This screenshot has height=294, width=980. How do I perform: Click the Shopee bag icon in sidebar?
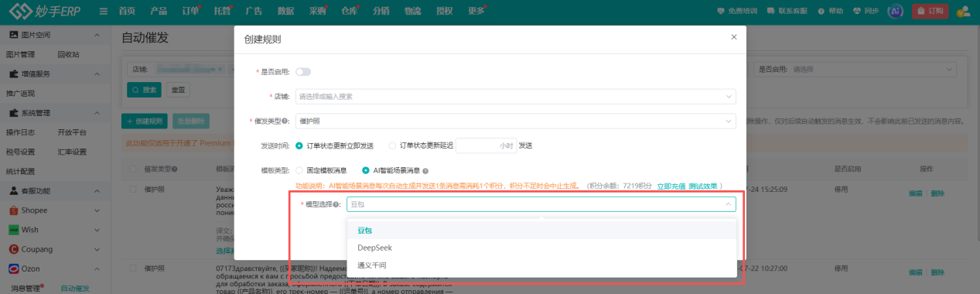[14, 210]
